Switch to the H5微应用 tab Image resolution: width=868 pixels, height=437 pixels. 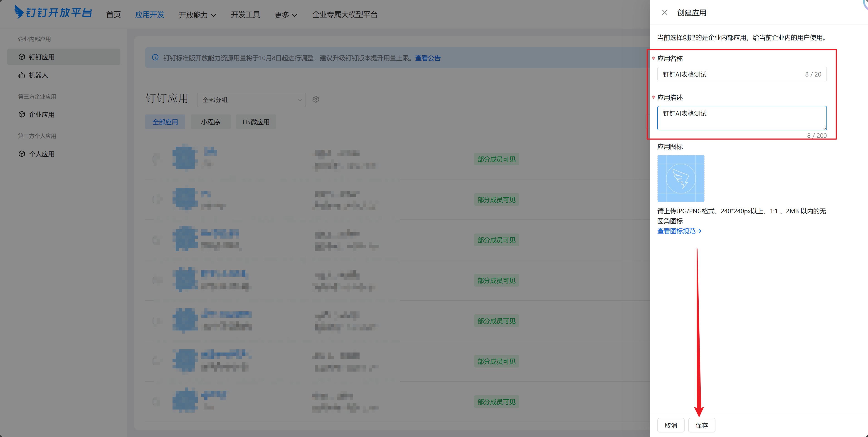[x=256, y=122]
